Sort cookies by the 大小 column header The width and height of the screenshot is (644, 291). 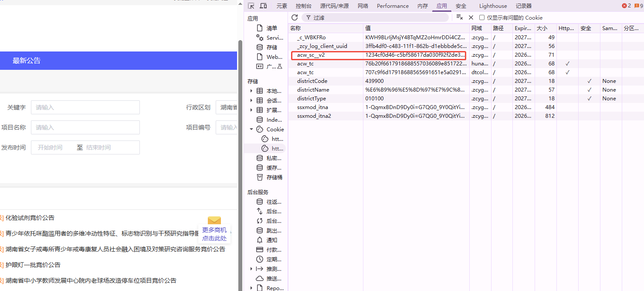point(546,28)
